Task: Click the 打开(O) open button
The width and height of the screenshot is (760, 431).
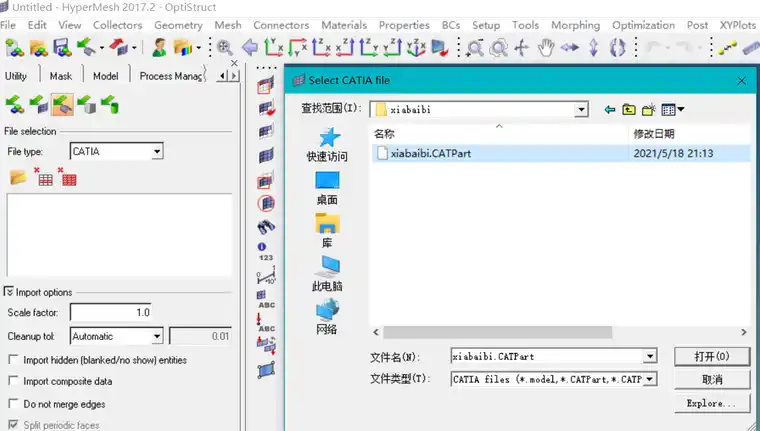Action: click(712, 356)
